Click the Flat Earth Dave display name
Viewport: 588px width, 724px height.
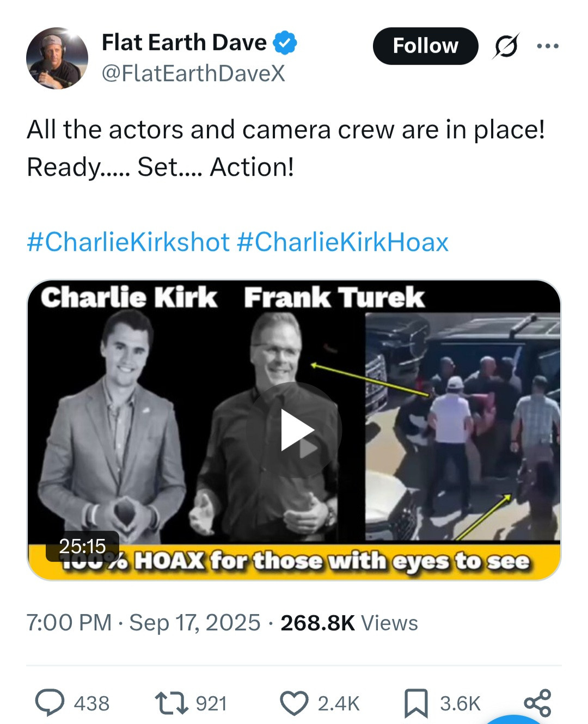coord(184,42)
